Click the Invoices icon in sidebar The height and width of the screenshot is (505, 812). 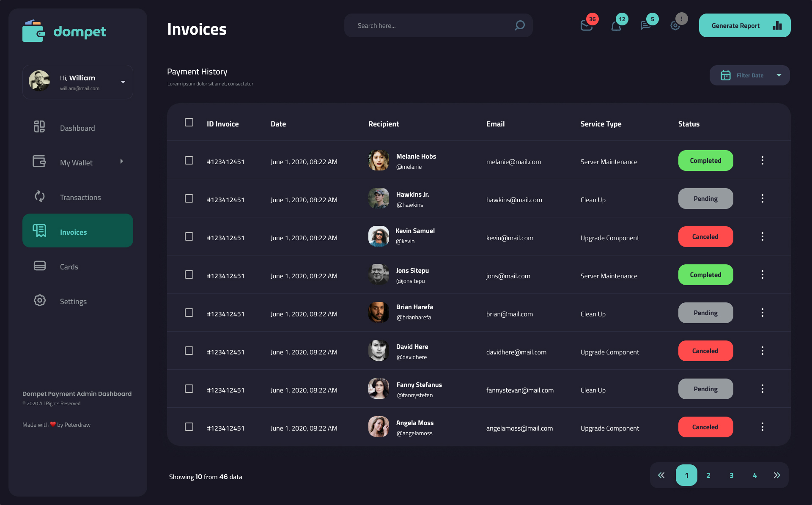pyautogui.click(x=39, y=231)
